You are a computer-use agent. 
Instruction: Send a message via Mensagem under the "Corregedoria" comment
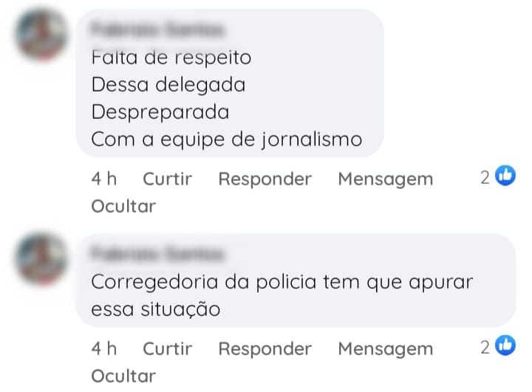(385, 348)
